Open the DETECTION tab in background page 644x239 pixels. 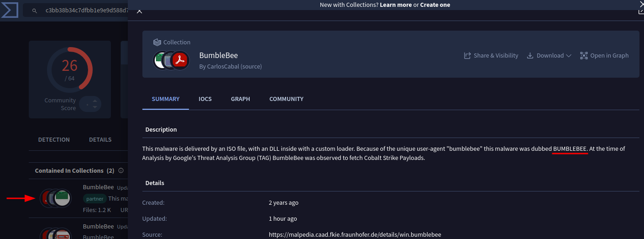click(54, 139)
